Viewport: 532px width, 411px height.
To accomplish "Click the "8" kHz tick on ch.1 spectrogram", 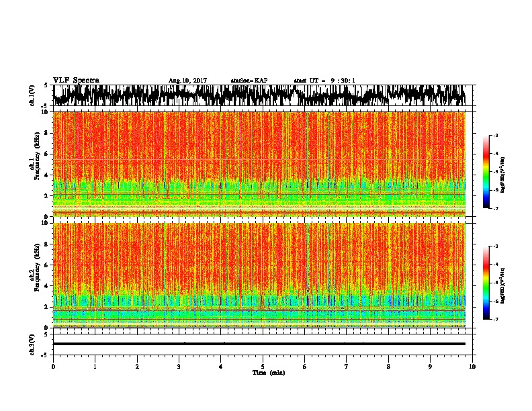I will point(46,133).
